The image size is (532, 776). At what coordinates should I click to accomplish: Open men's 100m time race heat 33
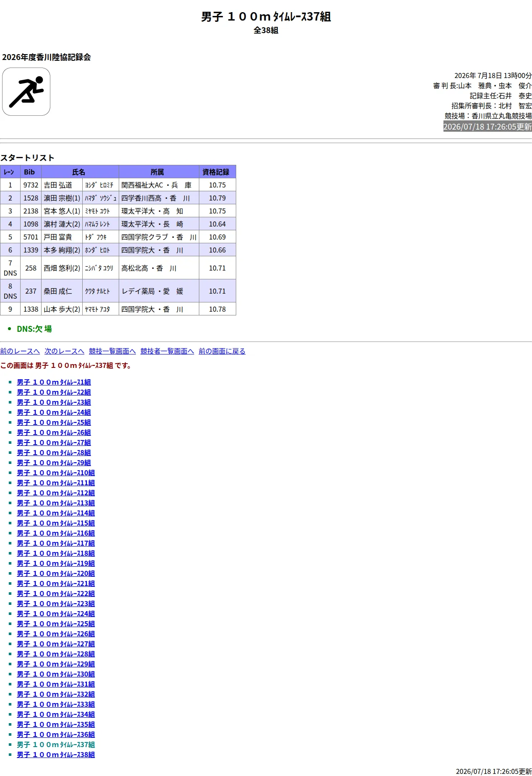56,704
